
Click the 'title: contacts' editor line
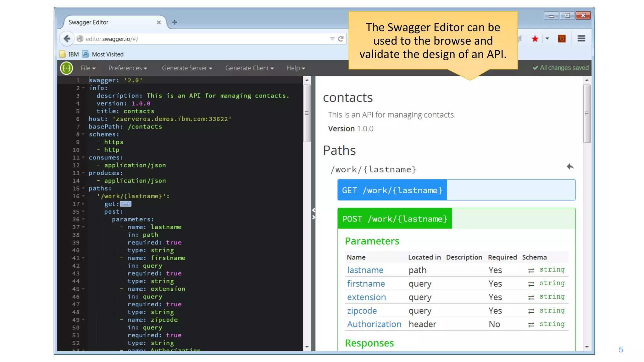click(125, 111)
